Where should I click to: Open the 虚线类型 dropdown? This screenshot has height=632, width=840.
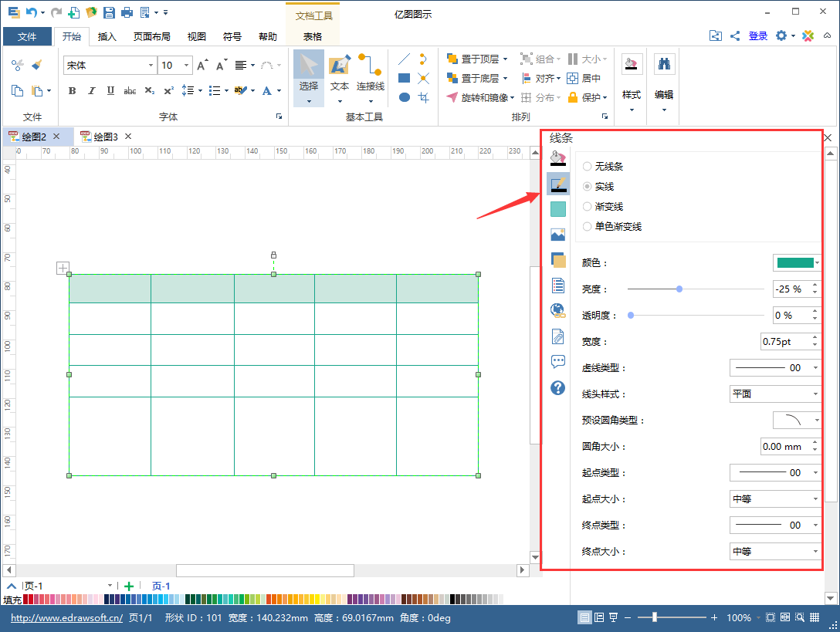point(774,368)
